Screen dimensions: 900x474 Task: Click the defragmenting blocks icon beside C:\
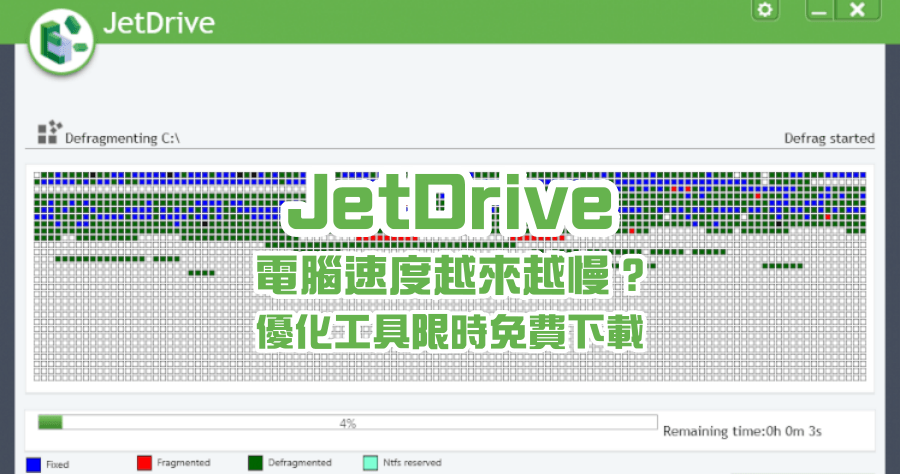coord(49,132)
